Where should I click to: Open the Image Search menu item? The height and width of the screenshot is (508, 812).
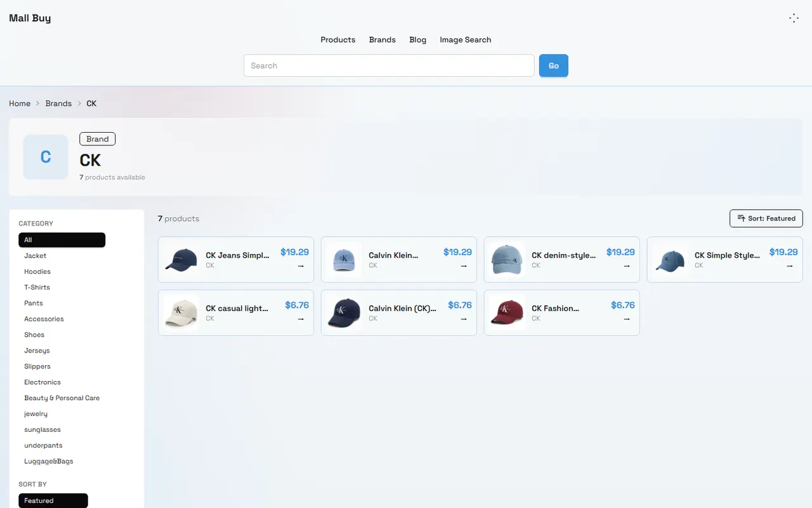pyautogui.click(x=466, y=39)
